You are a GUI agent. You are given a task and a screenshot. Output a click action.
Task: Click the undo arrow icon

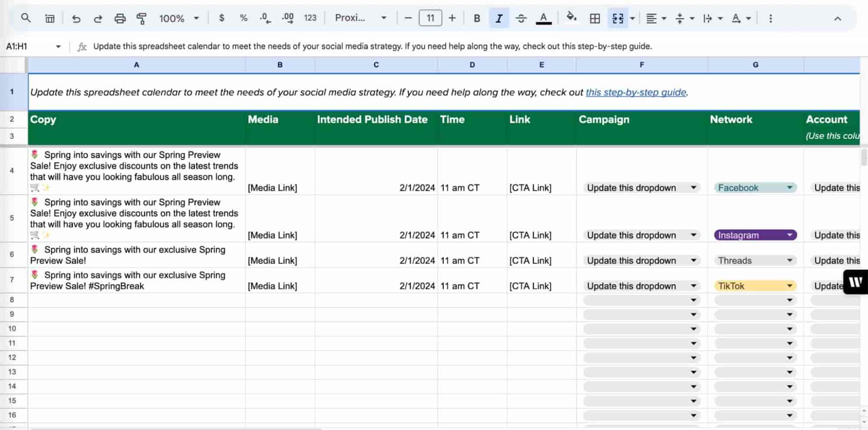point(76,18)
